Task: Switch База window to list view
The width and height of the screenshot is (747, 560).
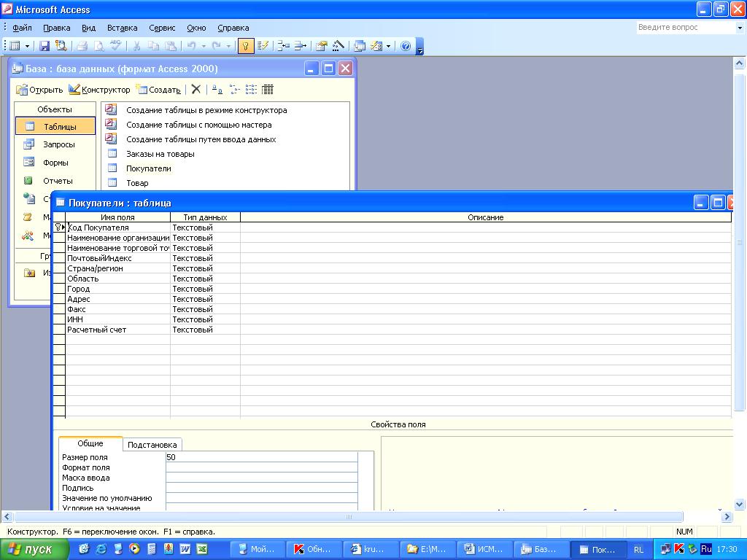Action: [251, 89]
